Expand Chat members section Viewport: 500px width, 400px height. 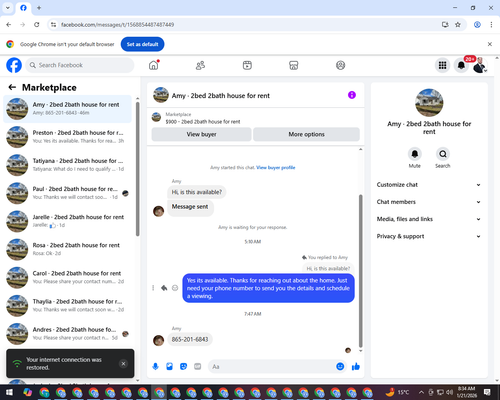coord(429,202)
